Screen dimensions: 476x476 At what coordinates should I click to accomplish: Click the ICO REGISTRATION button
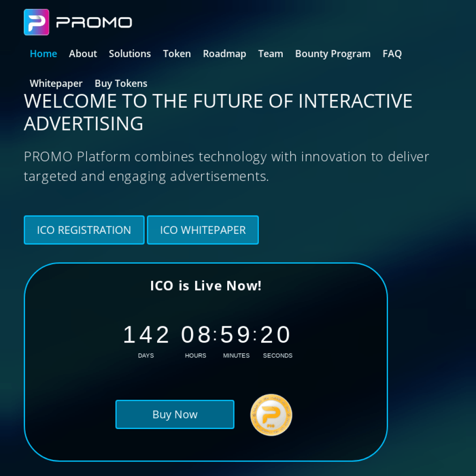tap(84, 230)
